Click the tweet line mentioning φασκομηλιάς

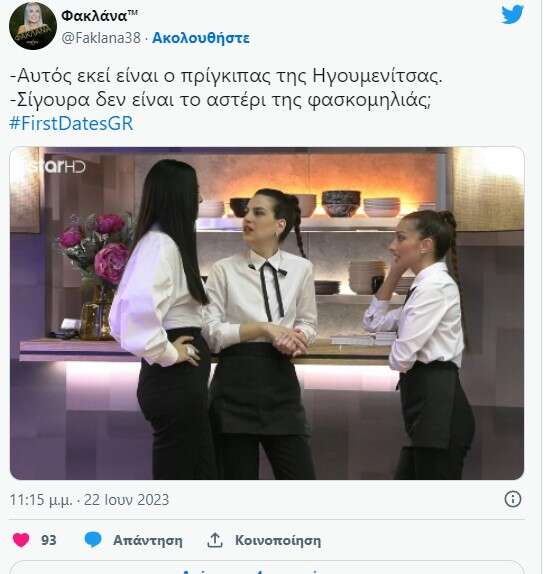point(220,100)
